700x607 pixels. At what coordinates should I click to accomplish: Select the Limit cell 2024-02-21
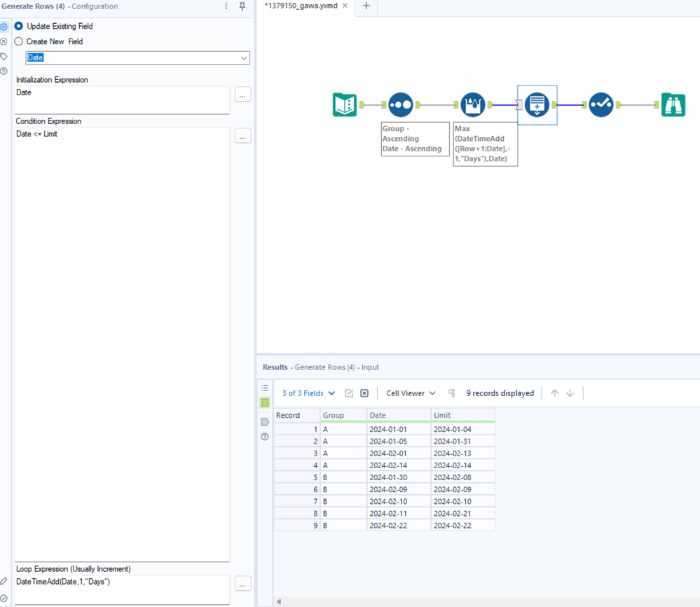pos(463,514)
